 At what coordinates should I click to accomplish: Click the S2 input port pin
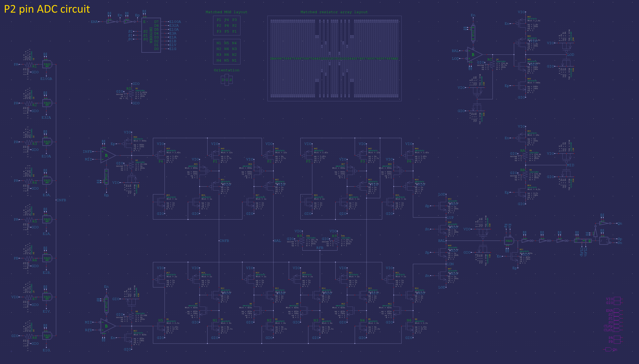(x=617, y=315)
